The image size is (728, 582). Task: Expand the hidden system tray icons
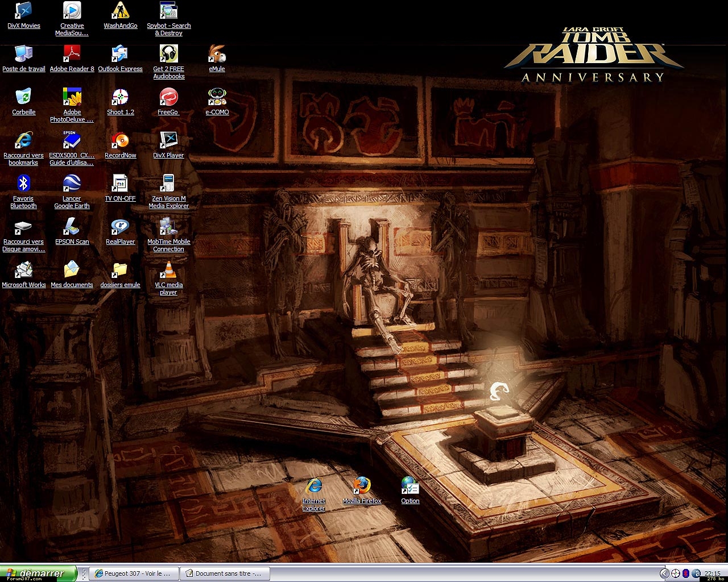click(664, 573)
